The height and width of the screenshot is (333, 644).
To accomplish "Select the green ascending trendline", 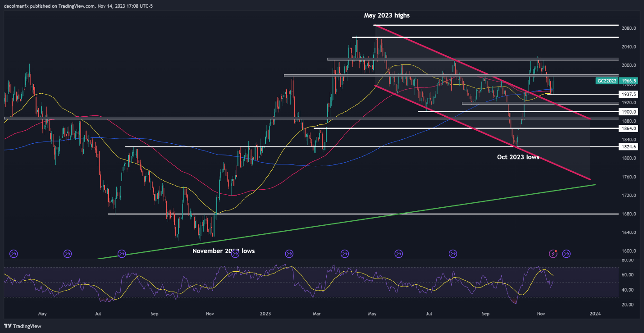I will pos(347,222).
